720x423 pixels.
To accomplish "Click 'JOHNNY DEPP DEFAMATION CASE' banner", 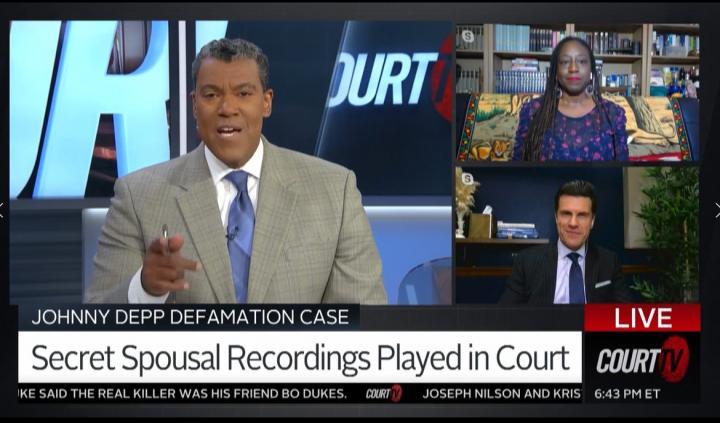I will coord(189,317).
